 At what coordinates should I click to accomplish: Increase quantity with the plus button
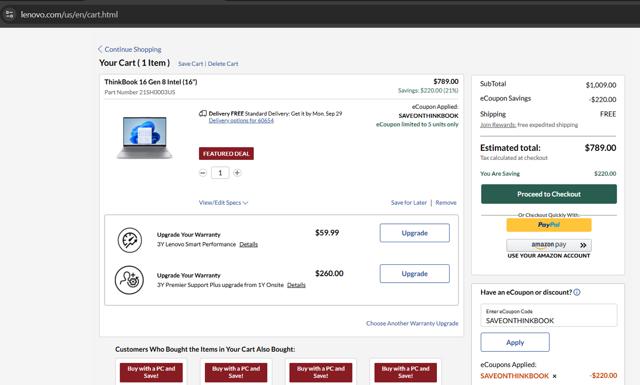(x=237, y=173)
